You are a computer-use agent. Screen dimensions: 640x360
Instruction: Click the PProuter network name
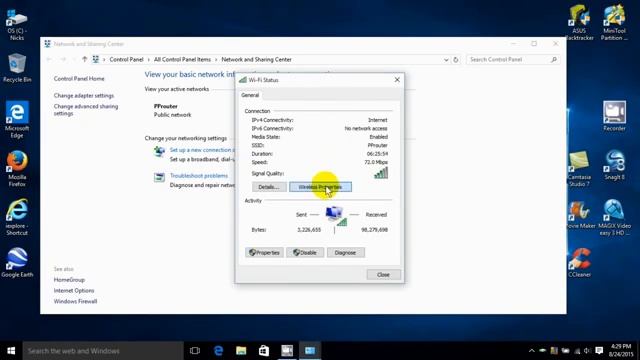pyautogui.click(x=165, y=106)
